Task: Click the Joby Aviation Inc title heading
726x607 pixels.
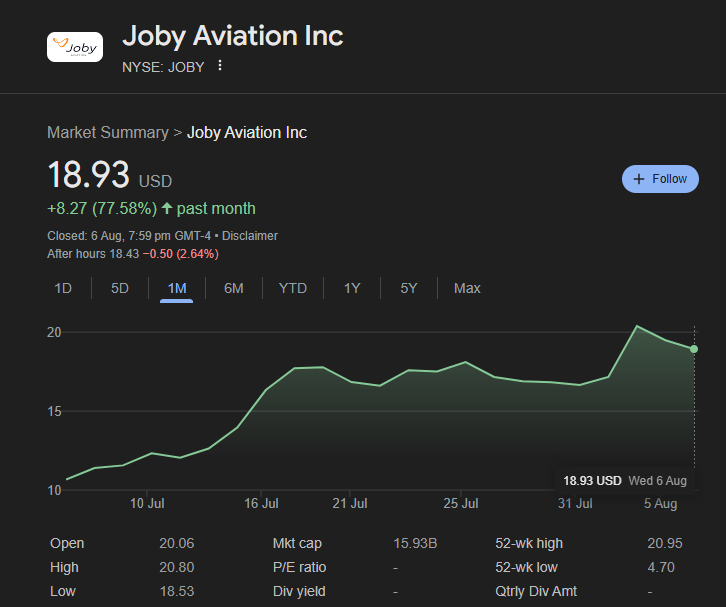Action: coord(233,36)
